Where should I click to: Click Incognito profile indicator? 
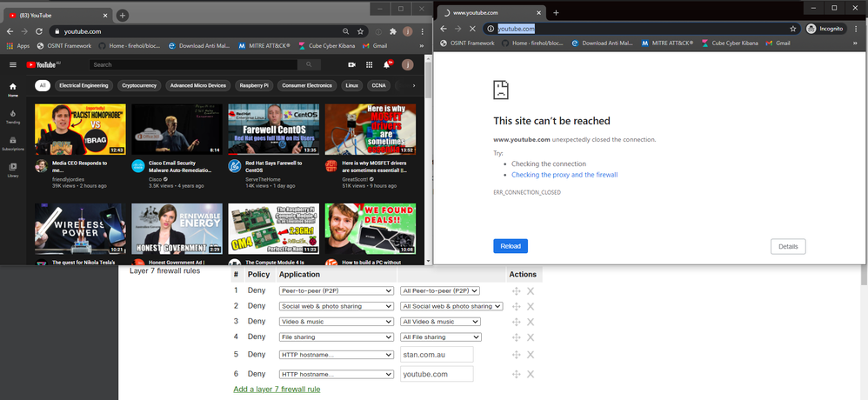point(825,28)
